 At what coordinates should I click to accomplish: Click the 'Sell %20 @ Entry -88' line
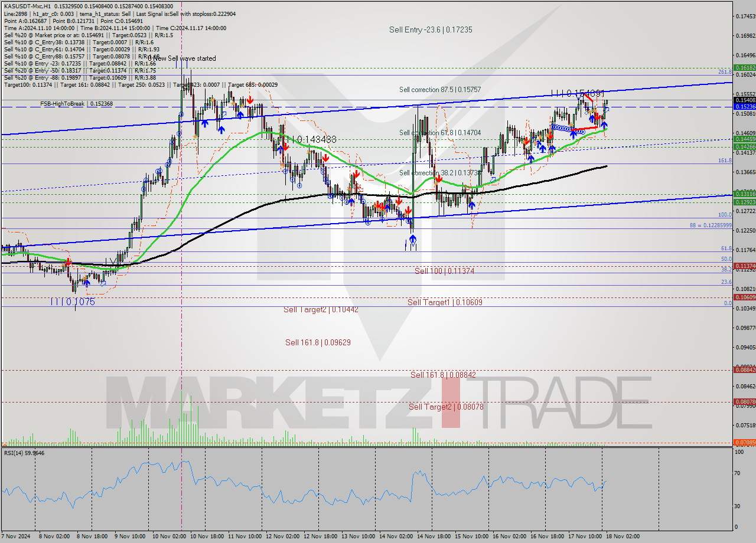[x=80, y=77]
